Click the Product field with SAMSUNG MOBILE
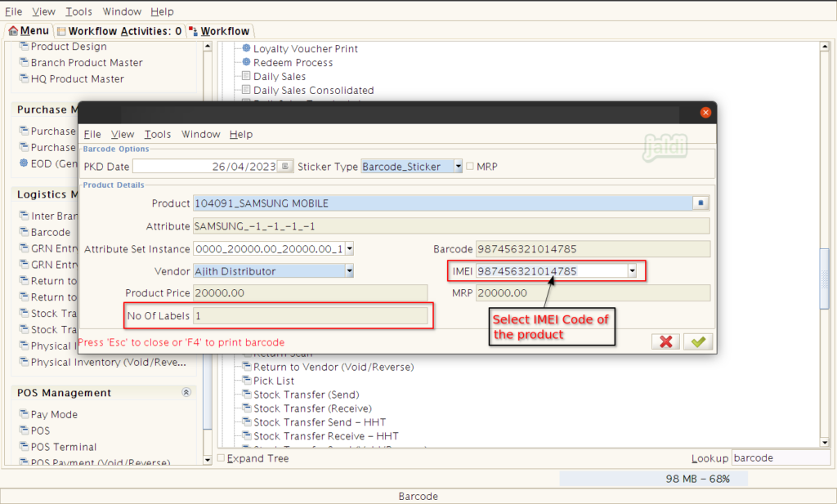837x504 pixels. [442, 203]
